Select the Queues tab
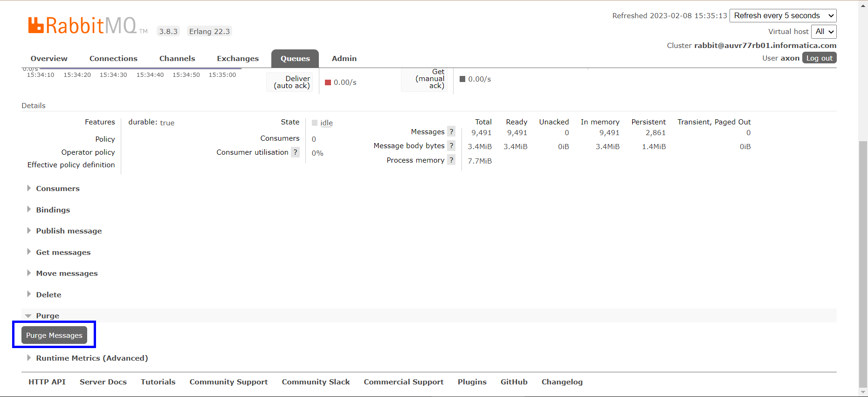The height and width of the screenshot is (397, 868). (x=295, y=58)
